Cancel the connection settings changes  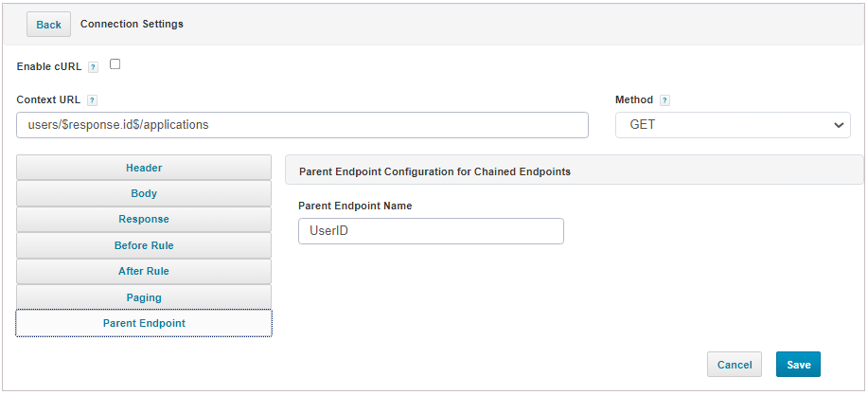[735, 365]
